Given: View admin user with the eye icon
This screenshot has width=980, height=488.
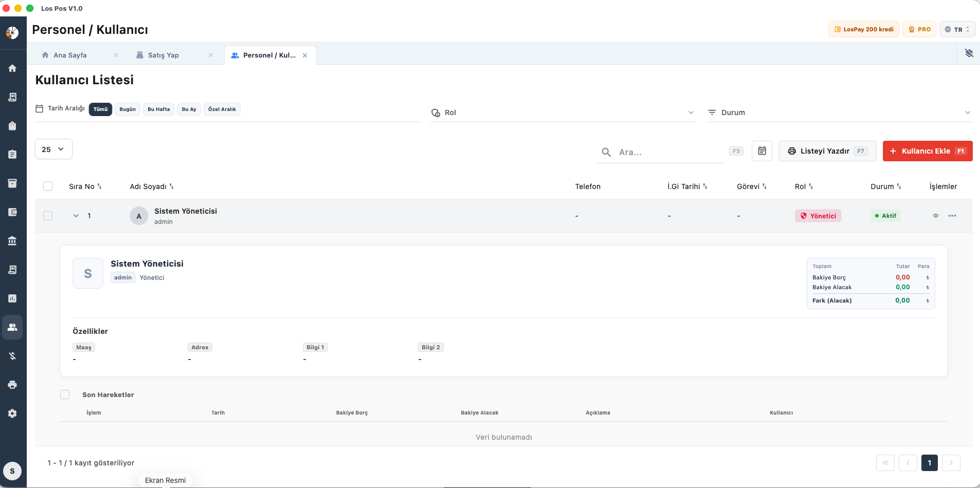Looking at the screenshot, I should (935, 216).
